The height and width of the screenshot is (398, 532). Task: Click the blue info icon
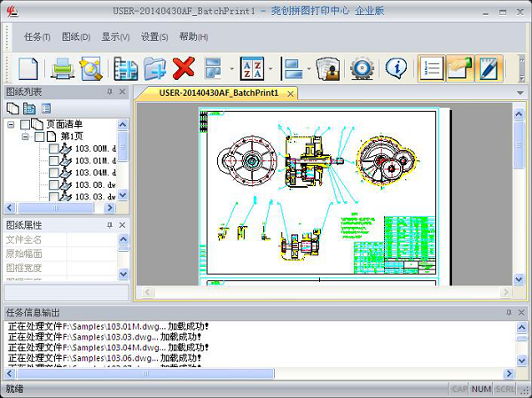[x=396, y=68]
